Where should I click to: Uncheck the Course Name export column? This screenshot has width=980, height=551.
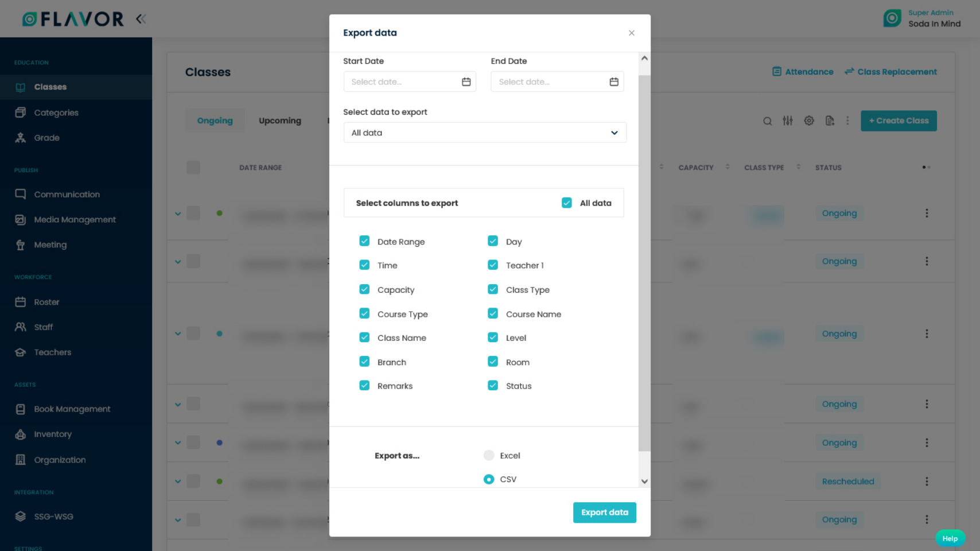(x=493, y=313)
